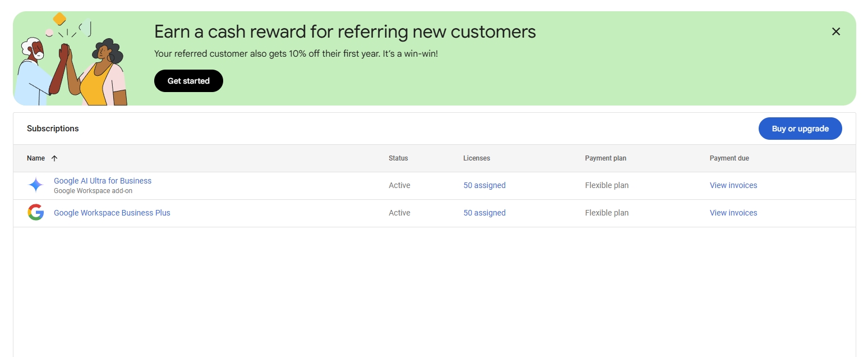View invoices for Google AI Ultra for Business
This screenshot has width=868, height=357.
click(x=733, y=185)
